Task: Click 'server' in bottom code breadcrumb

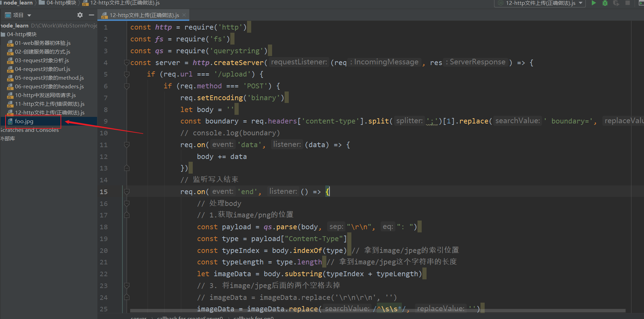Action: click(x=138, y=317)
